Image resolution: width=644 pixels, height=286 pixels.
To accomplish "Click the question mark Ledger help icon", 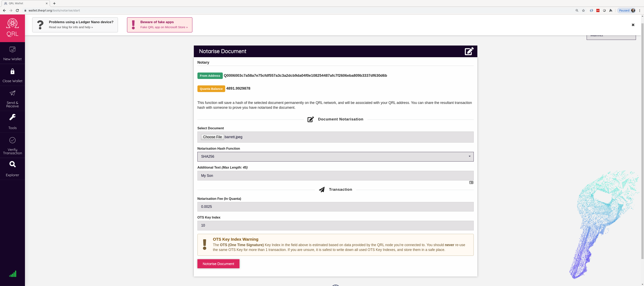I will (40, 25).
